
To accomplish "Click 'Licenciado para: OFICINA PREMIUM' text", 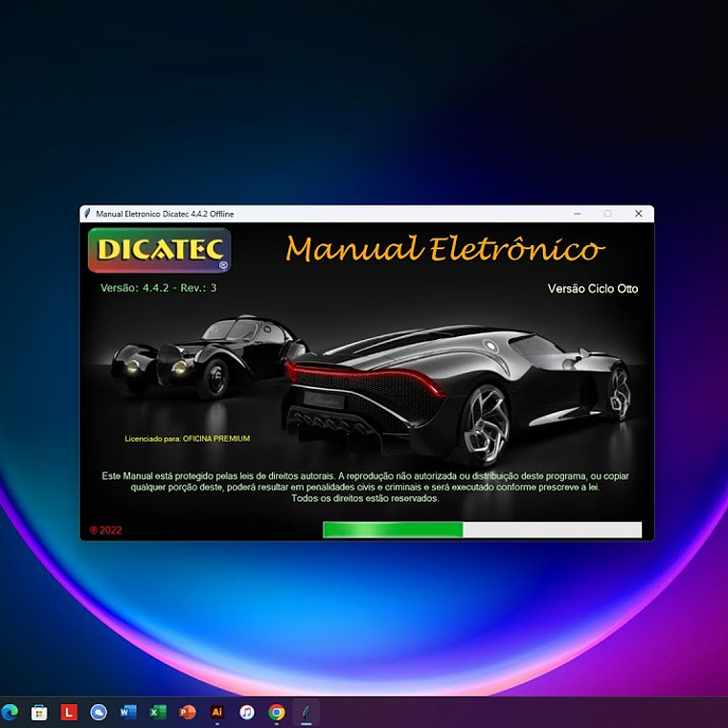I will tap(187, 439).
